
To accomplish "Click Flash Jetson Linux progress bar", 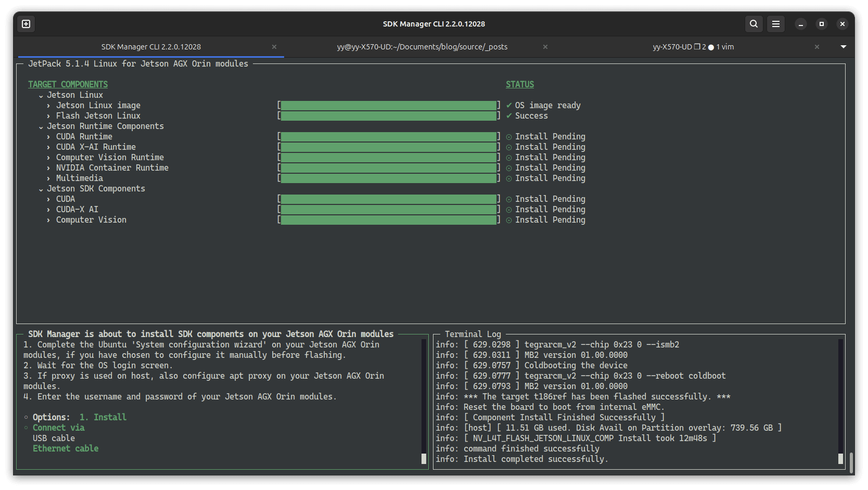I will [389, 116].
